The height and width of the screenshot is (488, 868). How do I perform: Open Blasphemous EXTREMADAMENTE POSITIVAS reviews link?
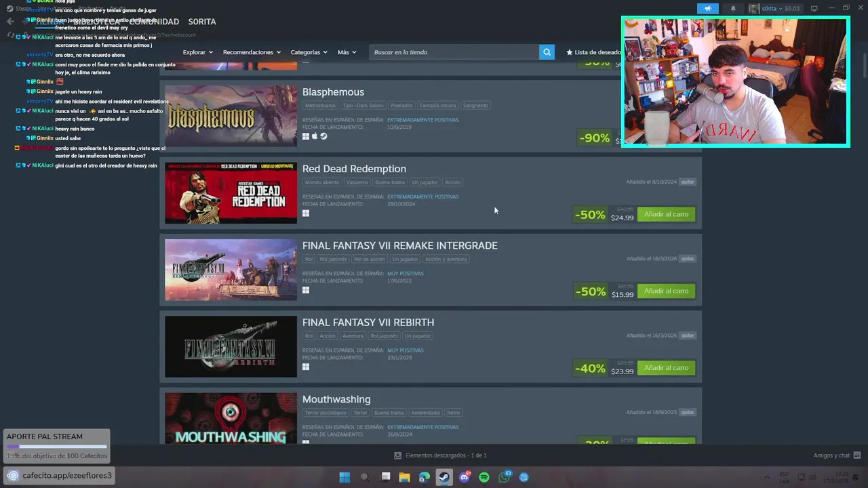pyautogui.click(x=422, y=120)
